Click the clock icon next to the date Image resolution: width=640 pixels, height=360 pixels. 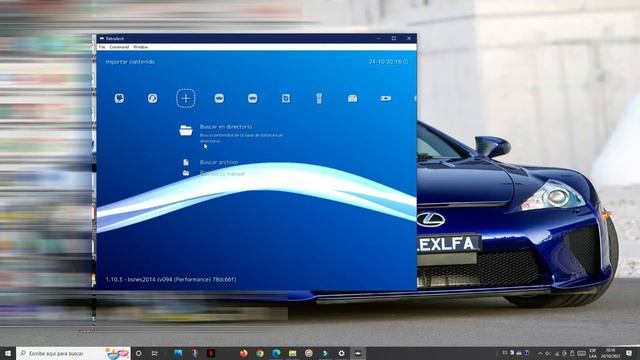pyautogui.click(x=405, y=62)
